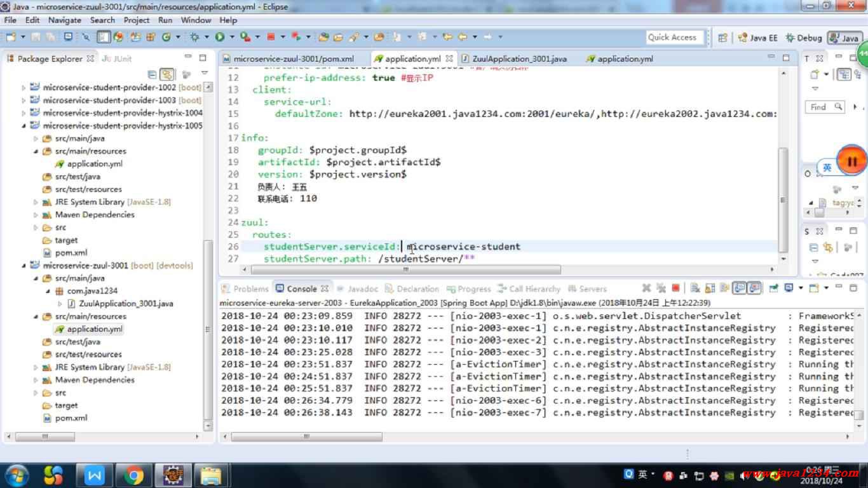The height and width of the screenshot is (488, 868).
Task: Select JRE System Library under zuul-3001
Action: click(x=106, y=367)
